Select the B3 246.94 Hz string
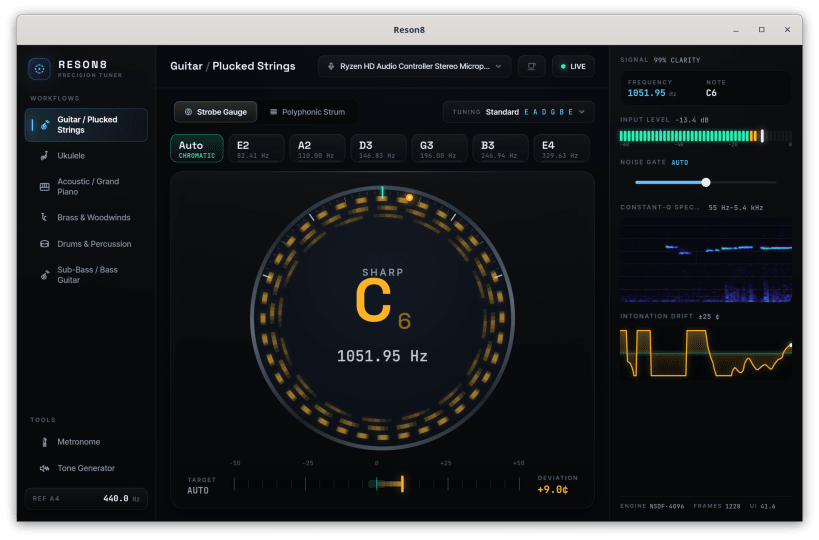Screen dimensions: 819x540 [x=501, y=148]
